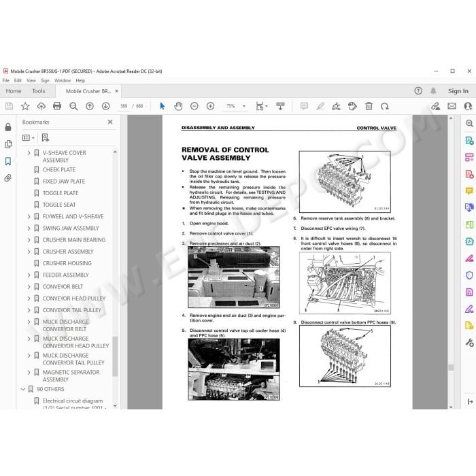Click the page number field
The width and height of the screenshot is (476, 476).
click(124, 106)
